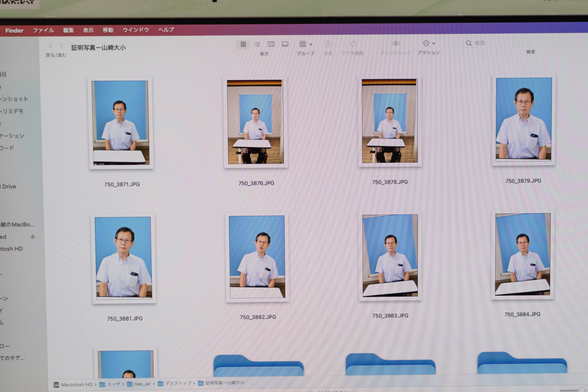The width and height of the screenshot is (588, 392).
Task: Click ユーザ in the path bar
Action: click(x=110, y=384)
